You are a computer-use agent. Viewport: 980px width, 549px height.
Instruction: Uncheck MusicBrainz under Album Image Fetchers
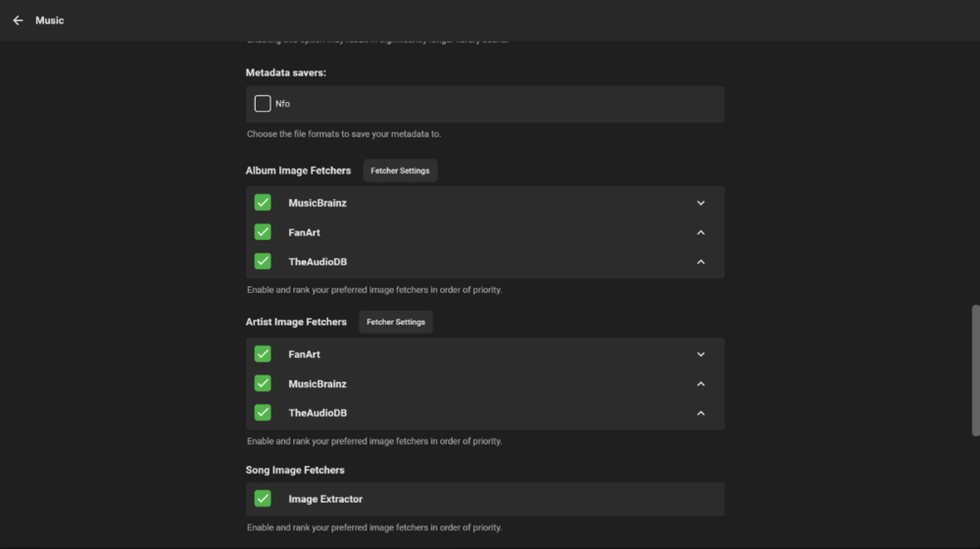coord(263,203)
